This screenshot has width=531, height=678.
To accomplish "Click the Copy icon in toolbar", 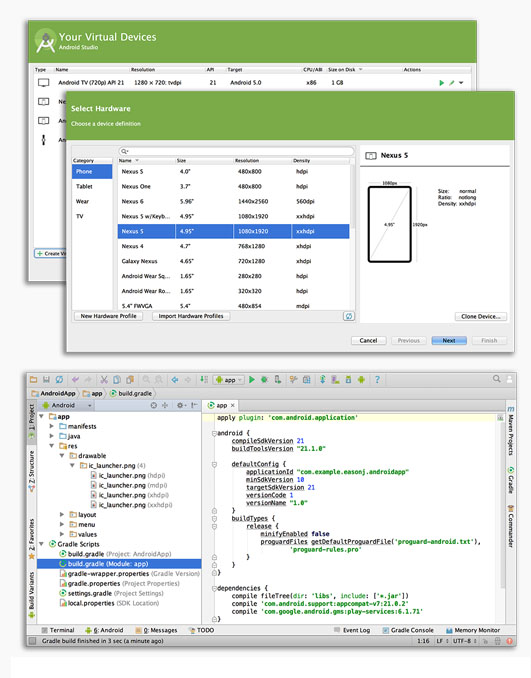I will (117, 380).
